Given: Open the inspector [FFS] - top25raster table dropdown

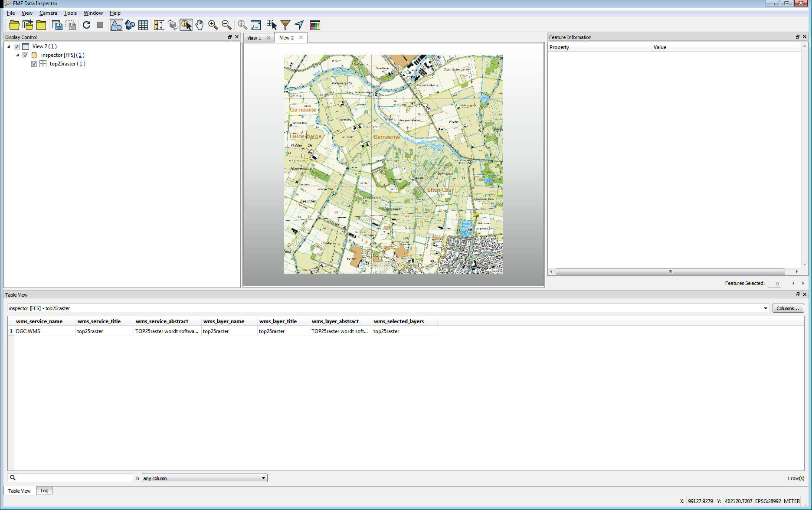Looking at the screenshot, I should [766, 308].
